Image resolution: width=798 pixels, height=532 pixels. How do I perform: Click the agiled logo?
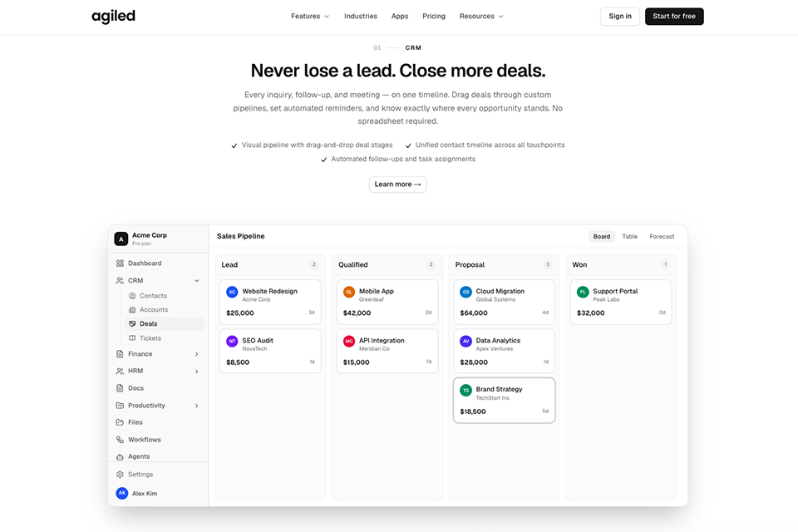[x=114, y=17]
